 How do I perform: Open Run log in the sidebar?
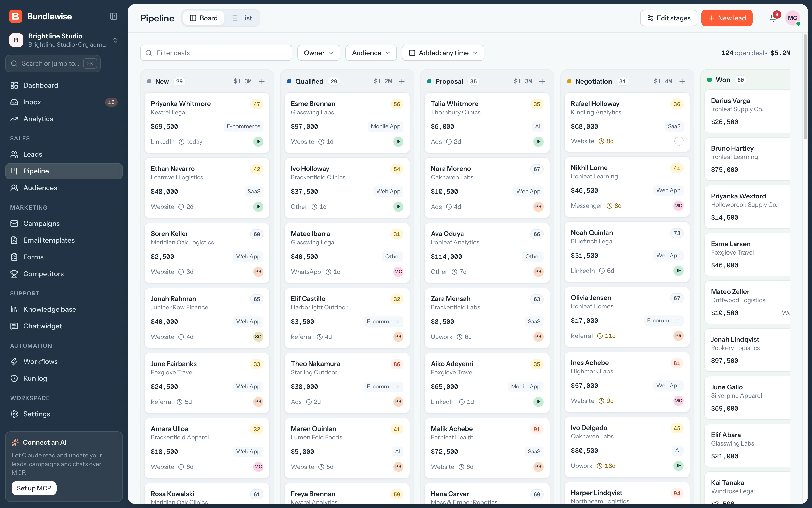pyautogui.click(x=64, y=378)
